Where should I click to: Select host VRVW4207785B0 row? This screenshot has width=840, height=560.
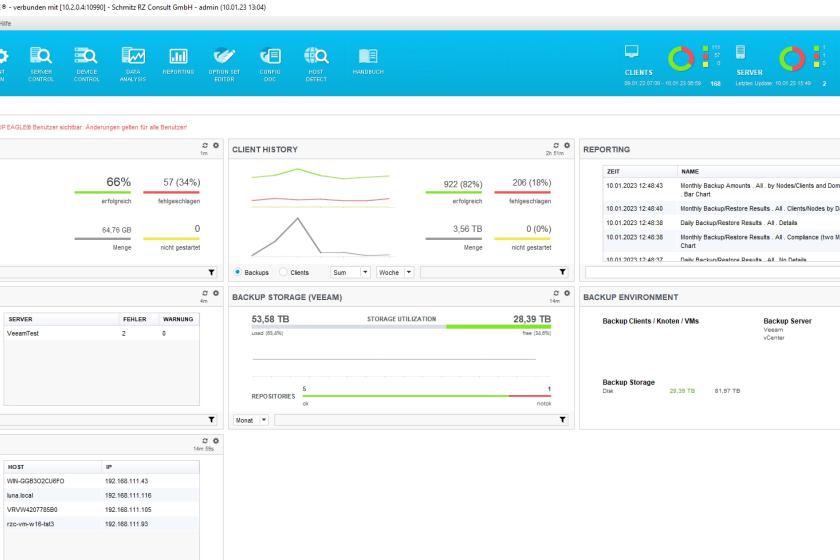(x=102, y=510)
